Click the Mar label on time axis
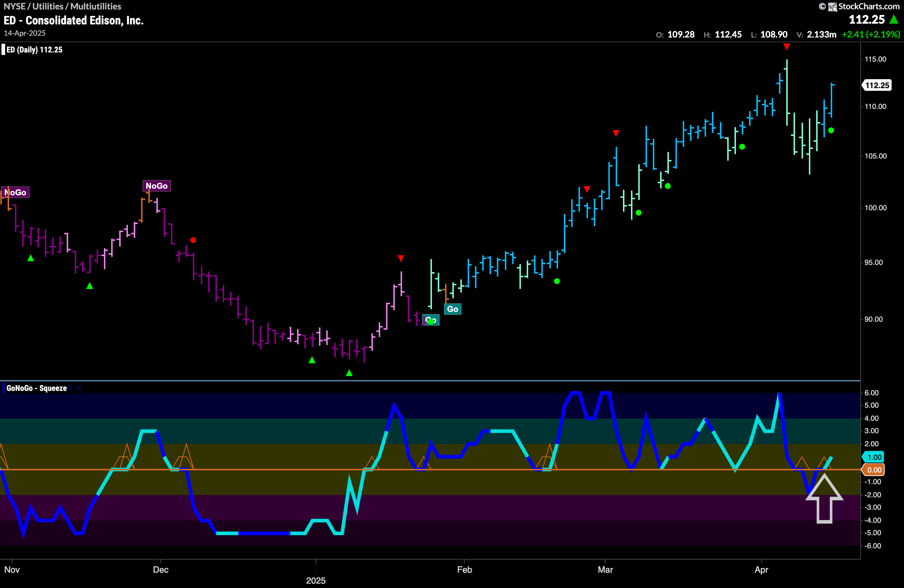The image size is (904, 588). [605, 569]
